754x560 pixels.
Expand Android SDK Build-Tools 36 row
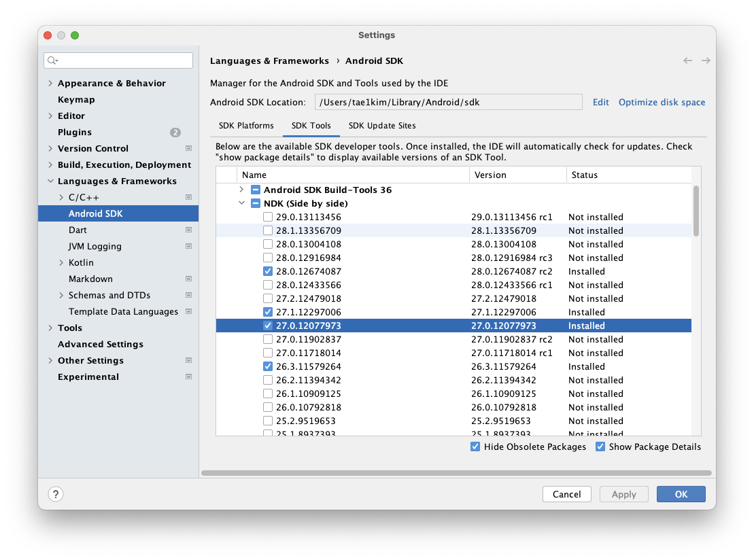pyautogui.click(x=241, y=190)
